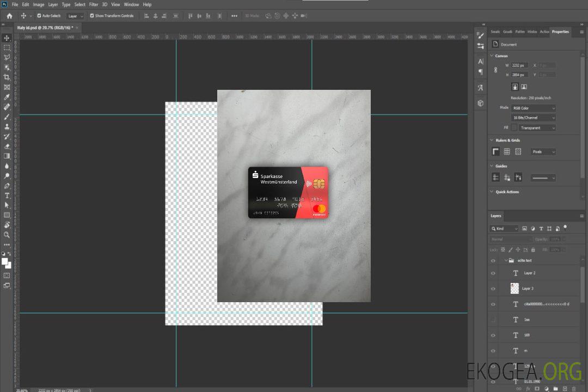This screenshot has height=392, width=588.
Task: Open the guide line style dropdown
Action: click(543, 178)
